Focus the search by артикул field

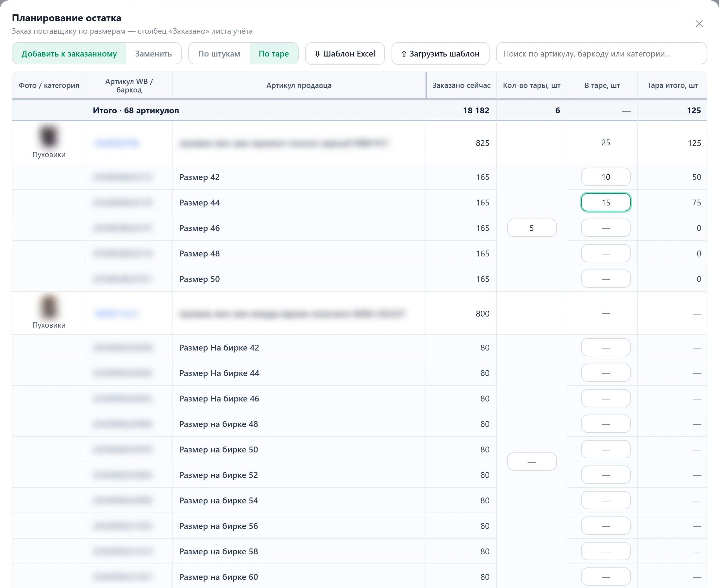pos(601,54)
